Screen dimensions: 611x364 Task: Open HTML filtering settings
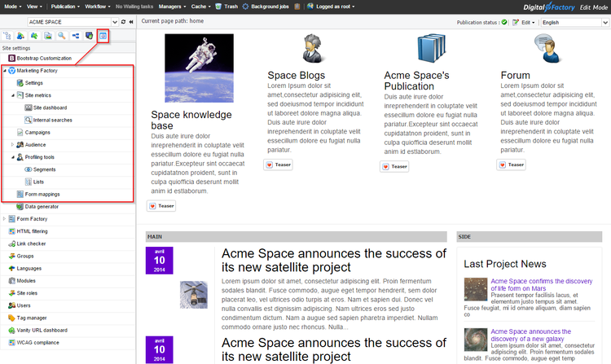[x=32, y=231]
